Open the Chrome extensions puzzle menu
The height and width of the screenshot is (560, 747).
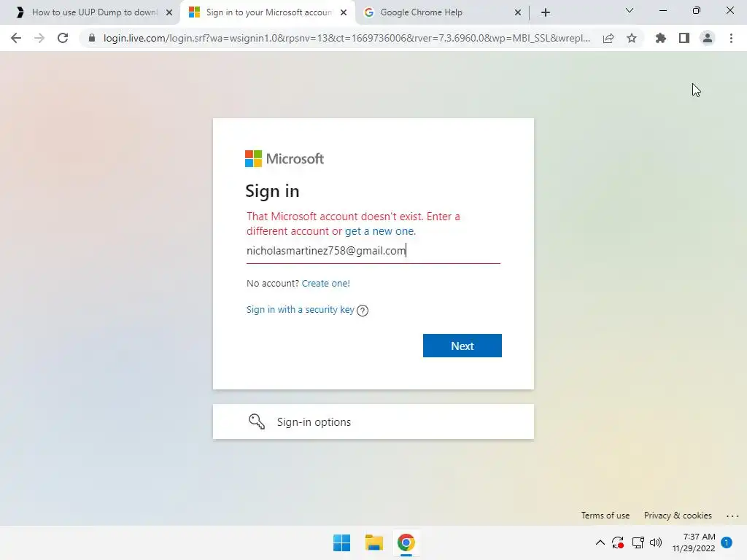tap(661, 38)
